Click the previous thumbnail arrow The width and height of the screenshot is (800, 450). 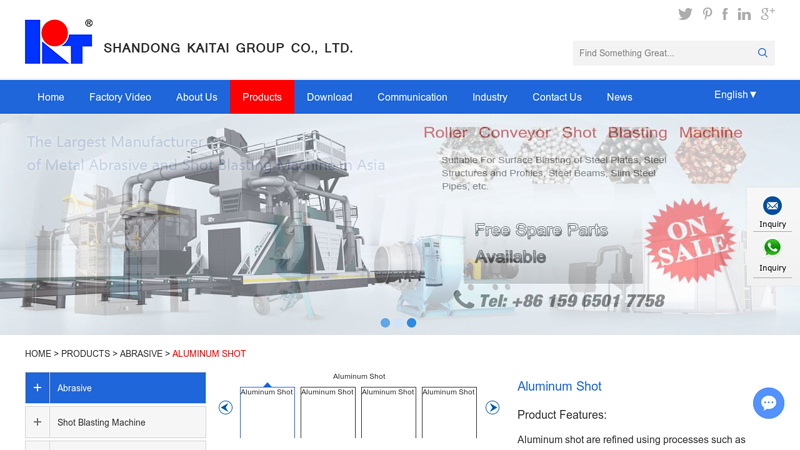(226, 407)
